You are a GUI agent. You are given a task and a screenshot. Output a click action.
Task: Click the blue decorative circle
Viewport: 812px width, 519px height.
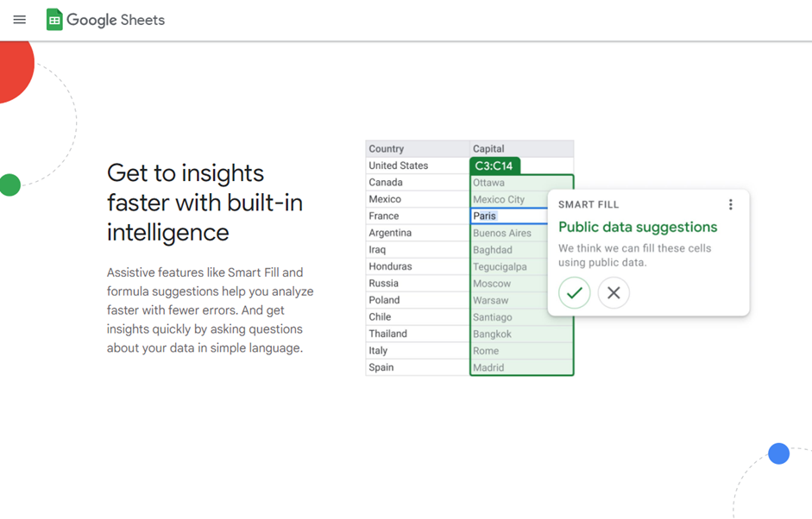(778, 453)
